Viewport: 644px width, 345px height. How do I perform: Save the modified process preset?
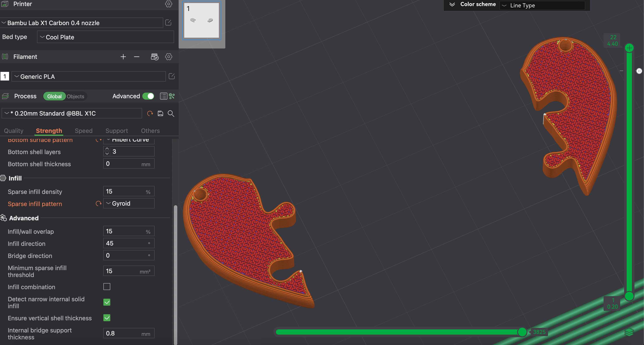(160, 113)
